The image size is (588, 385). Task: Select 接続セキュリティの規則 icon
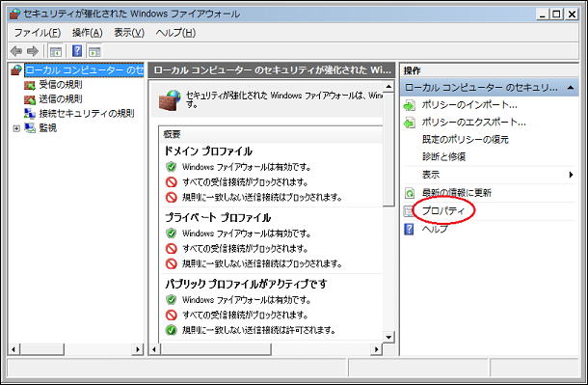30,113
